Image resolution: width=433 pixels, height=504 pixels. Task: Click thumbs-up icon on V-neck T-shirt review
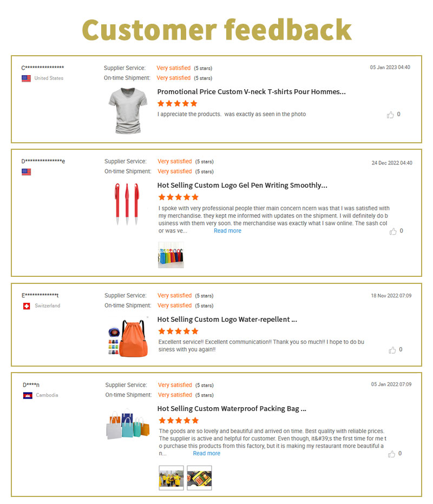click(x=390, y=115)
